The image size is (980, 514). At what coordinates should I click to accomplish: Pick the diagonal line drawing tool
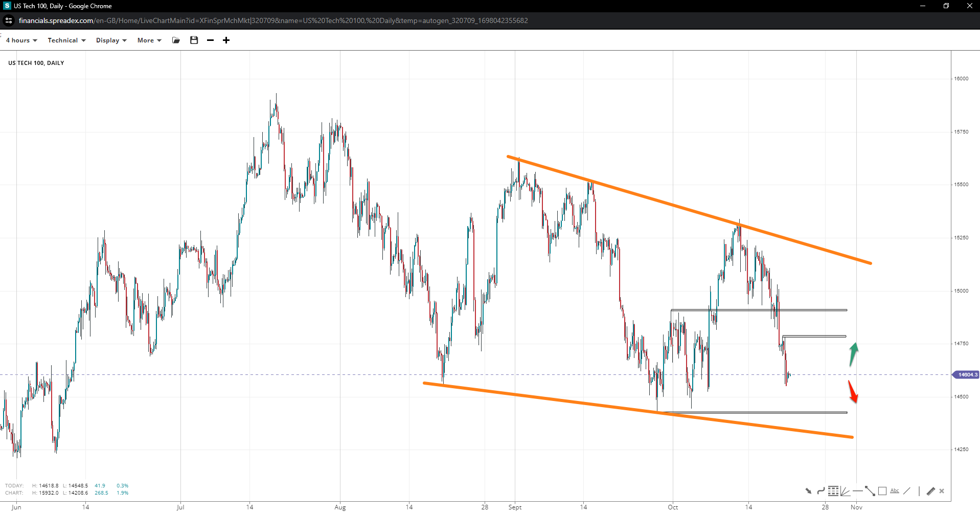pos(907,491)
